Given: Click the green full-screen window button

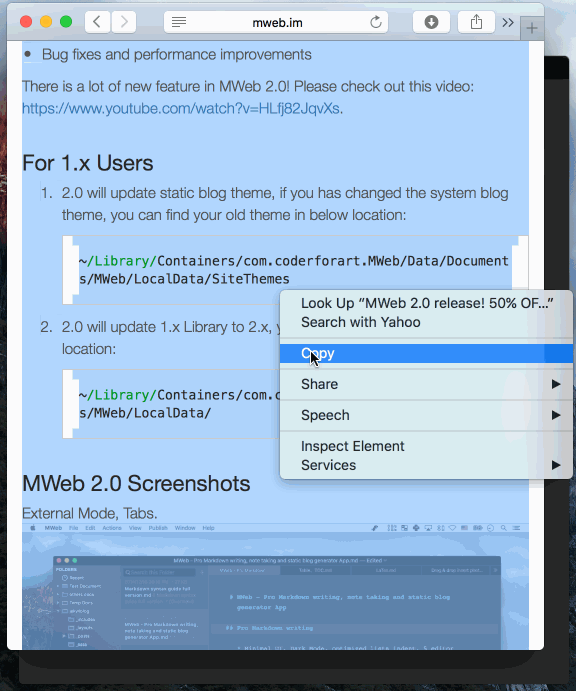Looking at the screenshot, I should [x=66, y=22].
